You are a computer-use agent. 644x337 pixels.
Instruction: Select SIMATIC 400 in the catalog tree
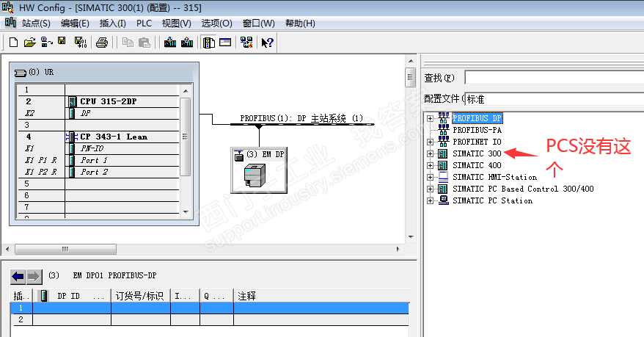(477, 165)
